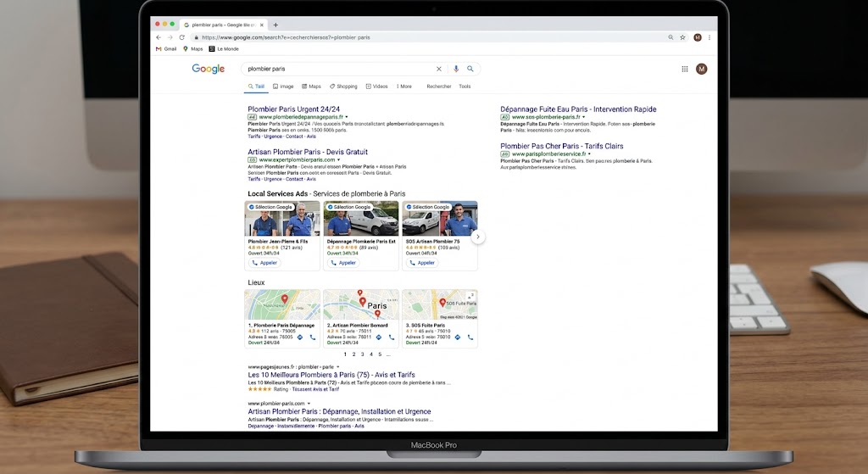Expand dropdown beside expertplombierparis.com URL
This screenshot has width=868, height=474.
coord(339,160)
